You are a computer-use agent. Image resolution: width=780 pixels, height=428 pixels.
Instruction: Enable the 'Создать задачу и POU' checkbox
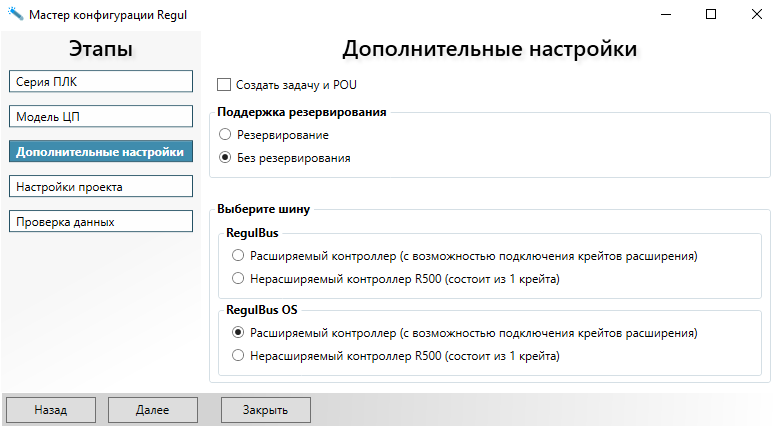tap(224, 85)
